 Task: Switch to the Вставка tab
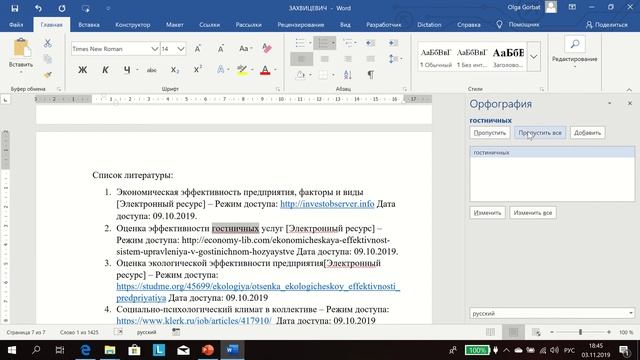[x=89, y=25]
